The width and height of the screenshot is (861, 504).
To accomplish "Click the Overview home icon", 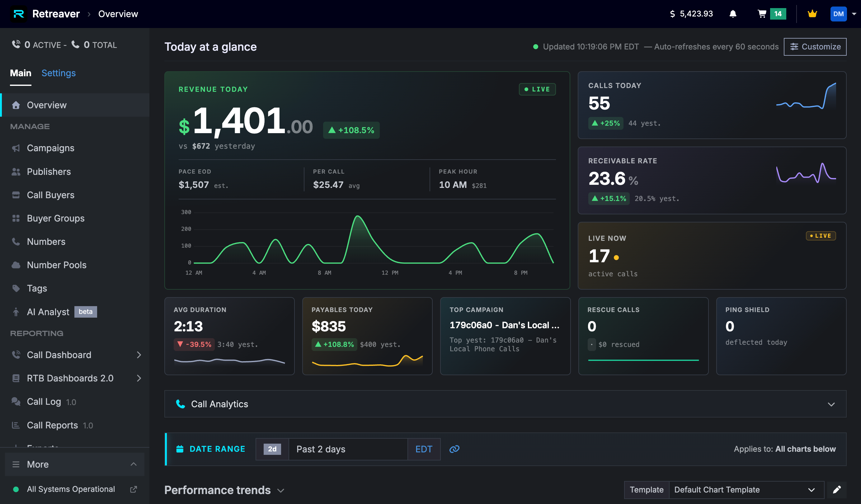I will tap(16, 105).
